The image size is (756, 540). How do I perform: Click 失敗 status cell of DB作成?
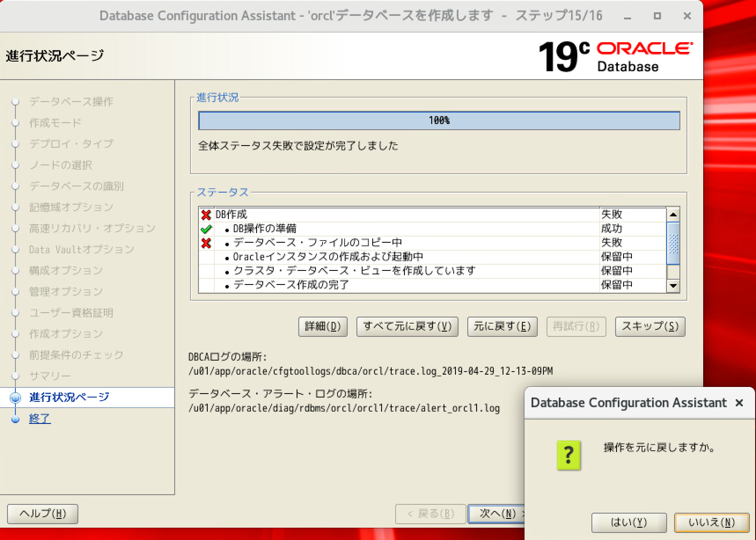click(x=612, y=215)
